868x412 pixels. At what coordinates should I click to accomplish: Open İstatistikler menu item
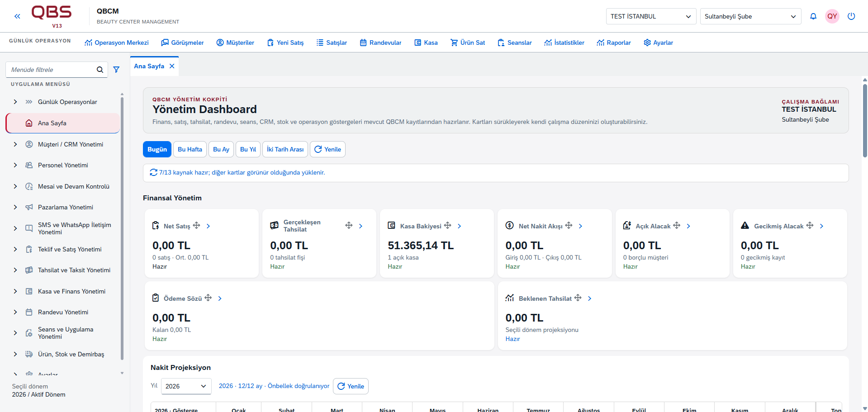(564, 43)
